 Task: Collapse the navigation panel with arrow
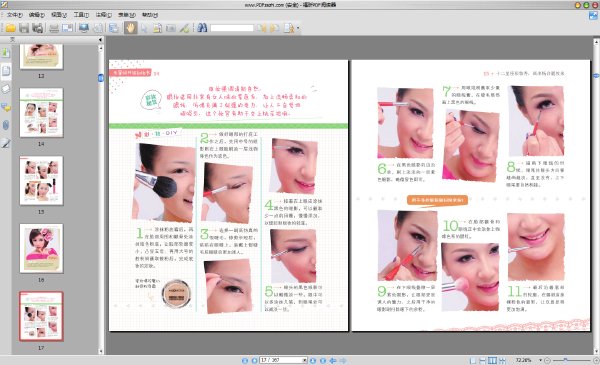100,39
